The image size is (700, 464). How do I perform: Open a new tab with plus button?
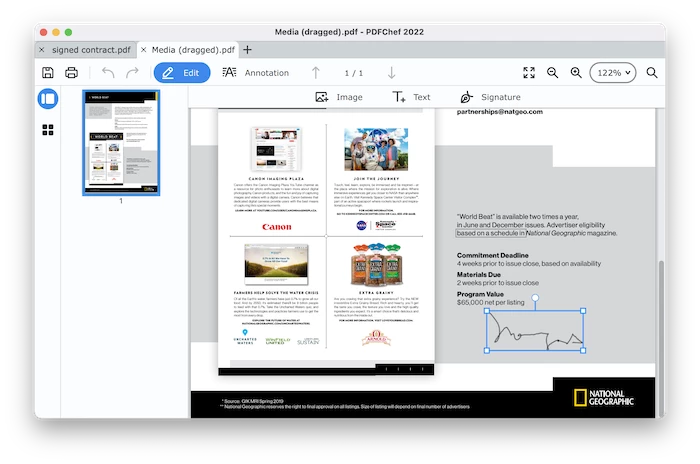[247, 50]
